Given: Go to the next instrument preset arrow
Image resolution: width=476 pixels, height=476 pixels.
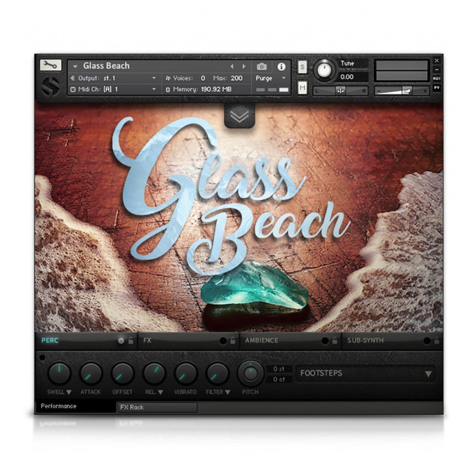Looking at the screenshot, I should coord(243,67).
